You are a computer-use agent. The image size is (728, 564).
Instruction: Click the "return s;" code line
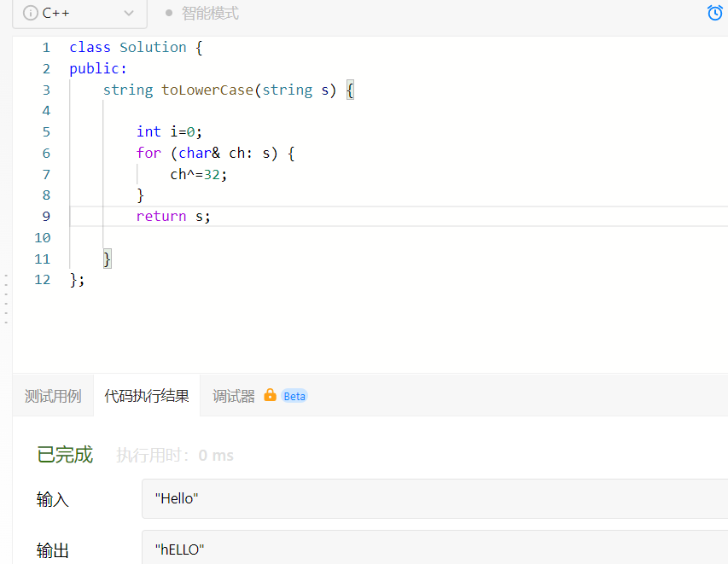point(173,217)
